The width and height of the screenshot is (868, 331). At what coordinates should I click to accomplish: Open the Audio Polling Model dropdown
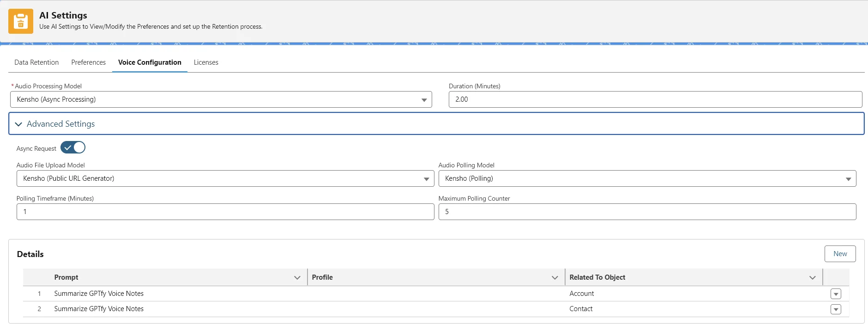[x=647, y=178]
